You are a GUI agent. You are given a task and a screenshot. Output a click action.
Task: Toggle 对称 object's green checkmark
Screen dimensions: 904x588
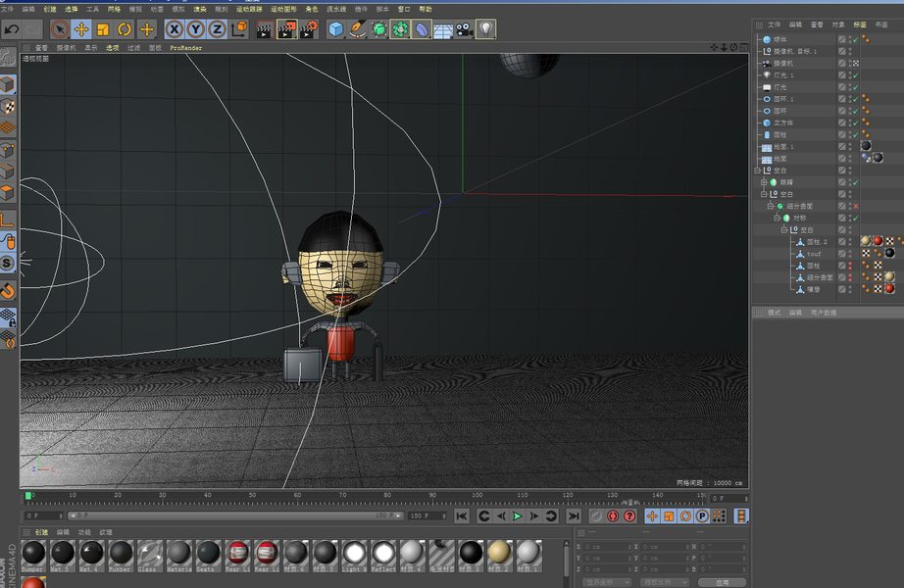[x=856, y=218]
